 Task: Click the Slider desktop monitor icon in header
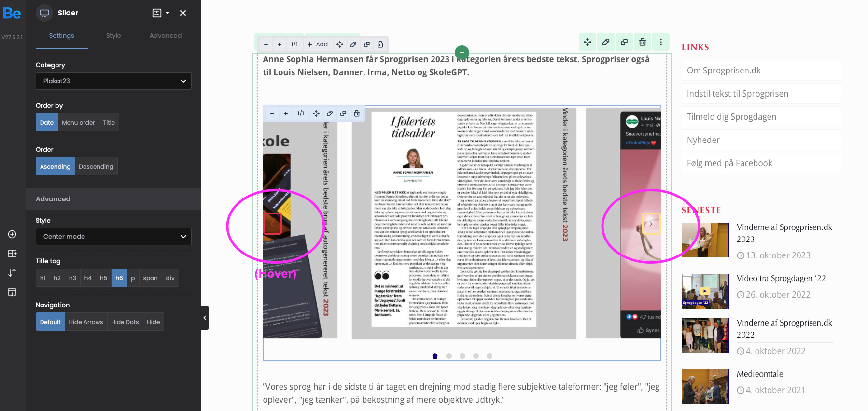[x=44, y=13]
